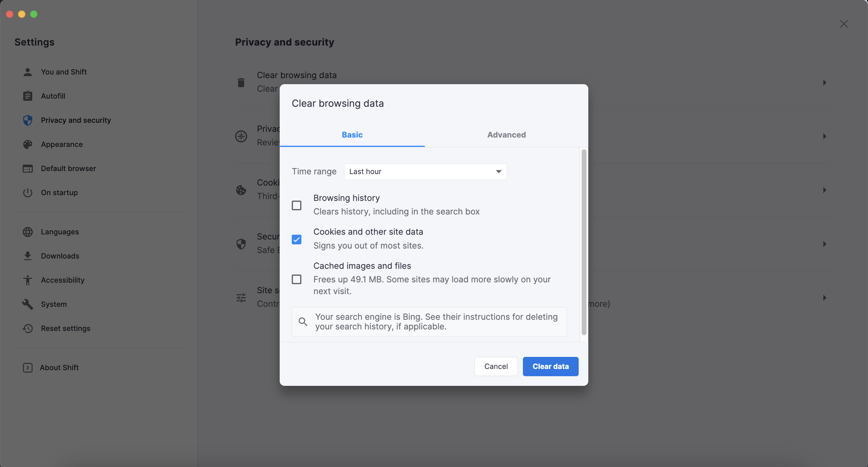The image size is (868, 467).
Task: Open Languages settings
Action: [60, 232]
